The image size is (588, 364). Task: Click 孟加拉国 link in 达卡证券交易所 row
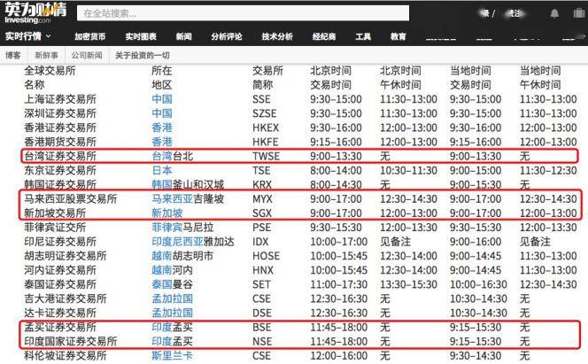(173, 313)
